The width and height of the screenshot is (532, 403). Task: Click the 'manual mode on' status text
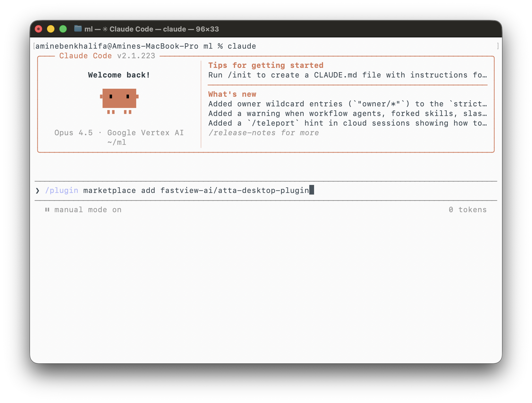point(88,210)
